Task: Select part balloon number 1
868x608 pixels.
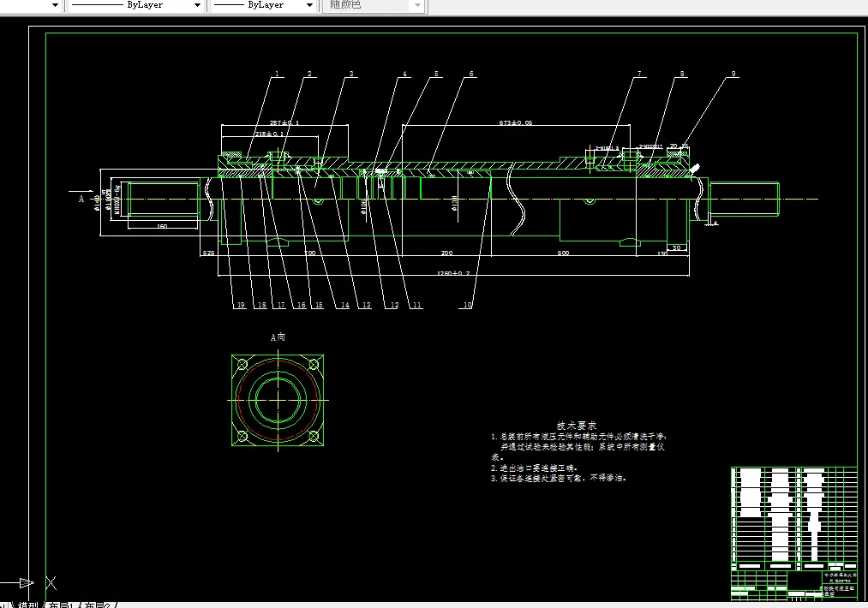Action: click(277, 74)
